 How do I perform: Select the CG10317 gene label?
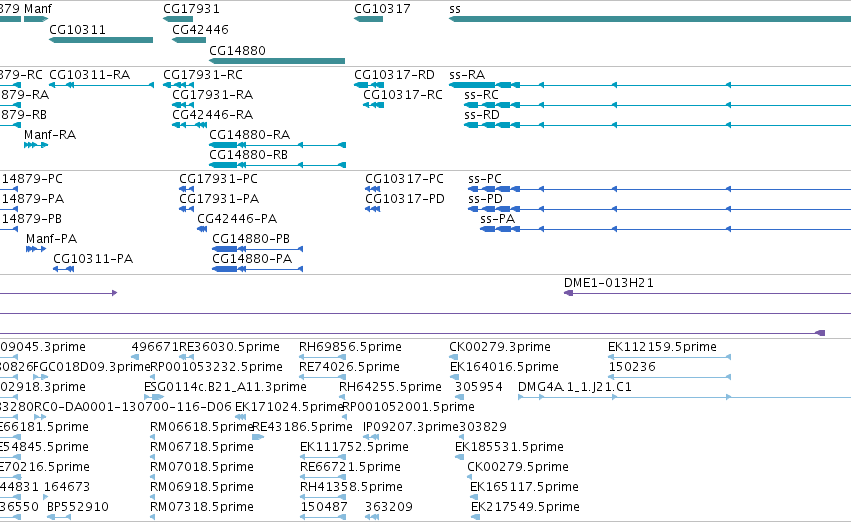point(382,9)
